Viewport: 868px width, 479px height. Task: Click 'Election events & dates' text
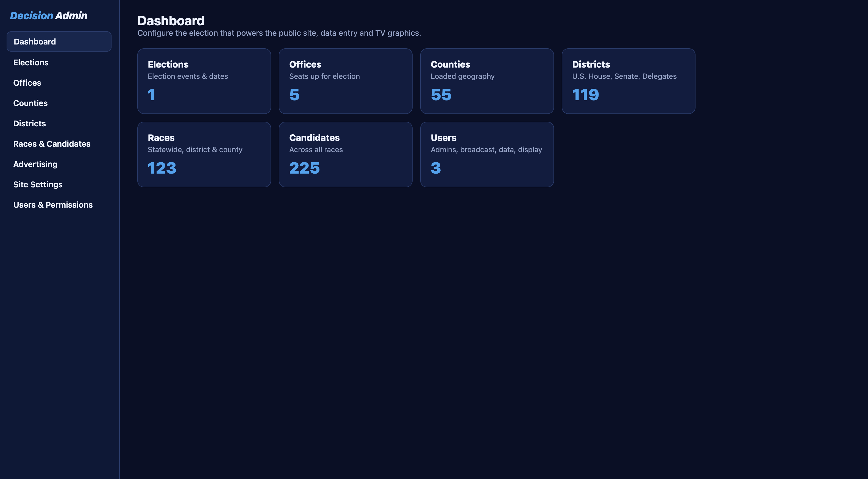point(188,76)
